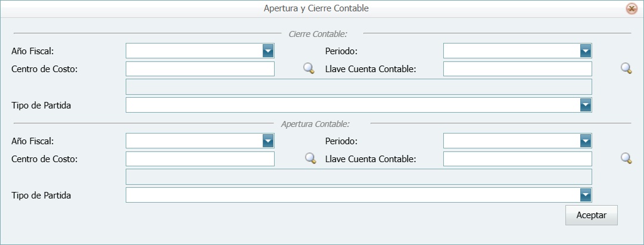The height and width of the screenshot is (245, 644).
Task: Open Periodo dropdown under Apertura Contable
Action: tap(586, 141)
